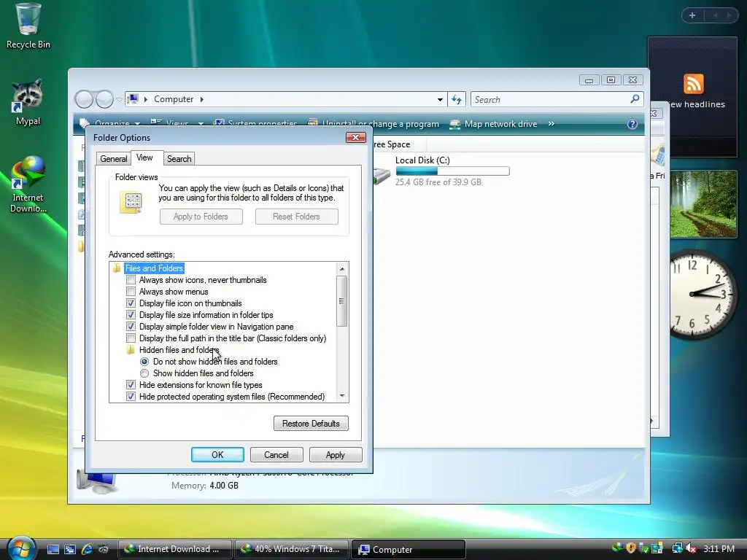Viewport: 747px width, 560px height.
Task: Click the Computer taskbar button
Action: (x=408, y=549)
